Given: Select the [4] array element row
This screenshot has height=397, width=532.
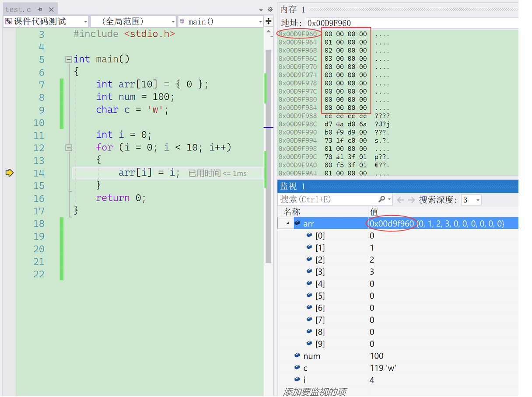Looking at the screenshot, I should pyautogui.click(x=398, y=284).
